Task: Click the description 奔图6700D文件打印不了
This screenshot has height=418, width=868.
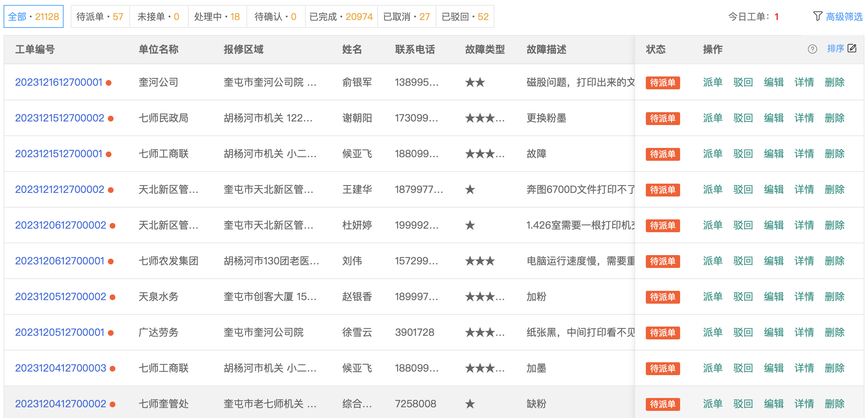Action: (580, 189)
